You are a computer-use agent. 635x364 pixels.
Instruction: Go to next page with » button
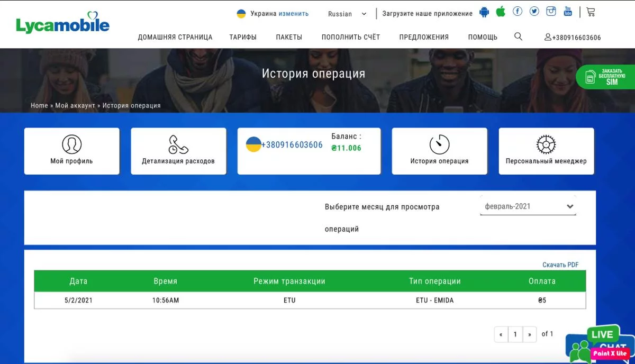click(530, 334)
